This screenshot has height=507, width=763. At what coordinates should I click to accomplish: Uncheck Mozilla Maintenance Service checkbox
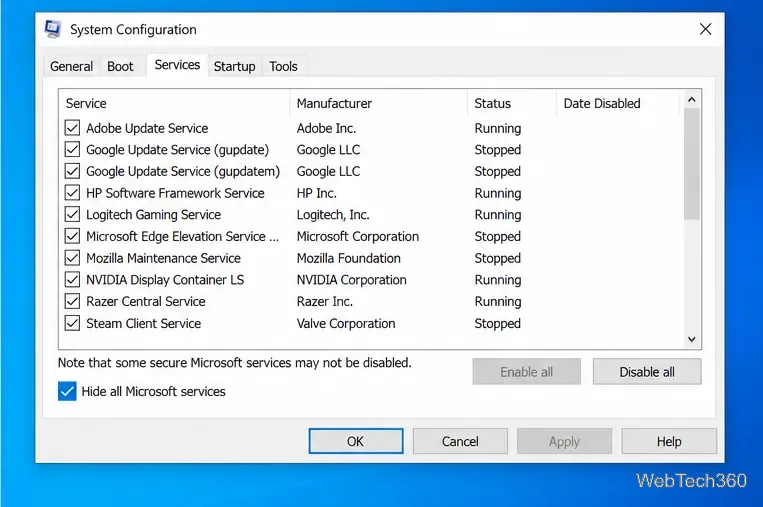coord(72,258)
